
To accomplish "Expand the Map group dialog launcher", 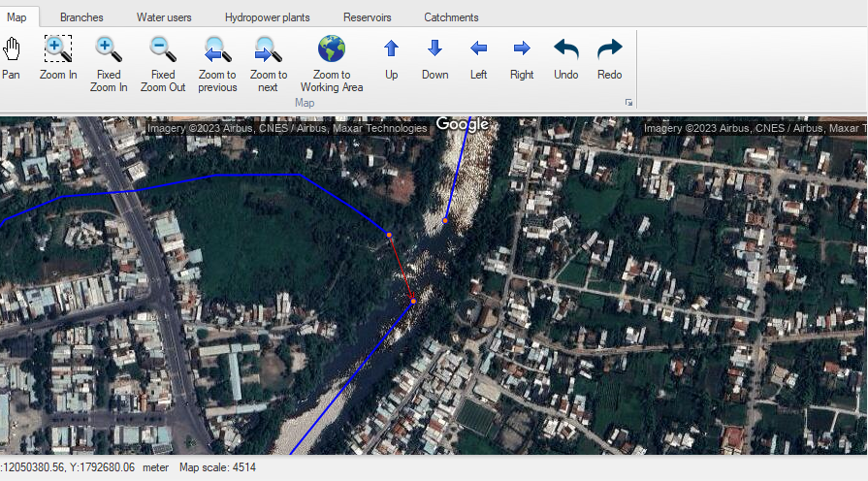I will [628, 103].
